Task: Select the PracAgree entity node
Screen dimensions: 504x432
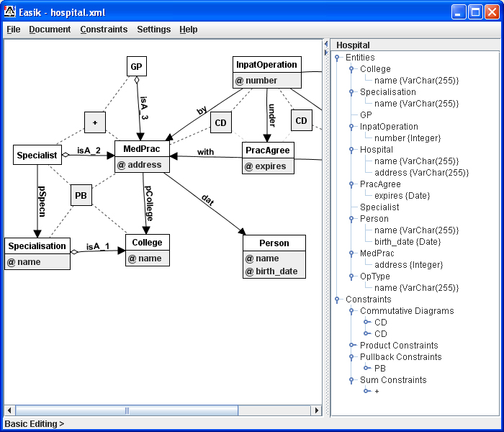Action: tap(268, 150)
